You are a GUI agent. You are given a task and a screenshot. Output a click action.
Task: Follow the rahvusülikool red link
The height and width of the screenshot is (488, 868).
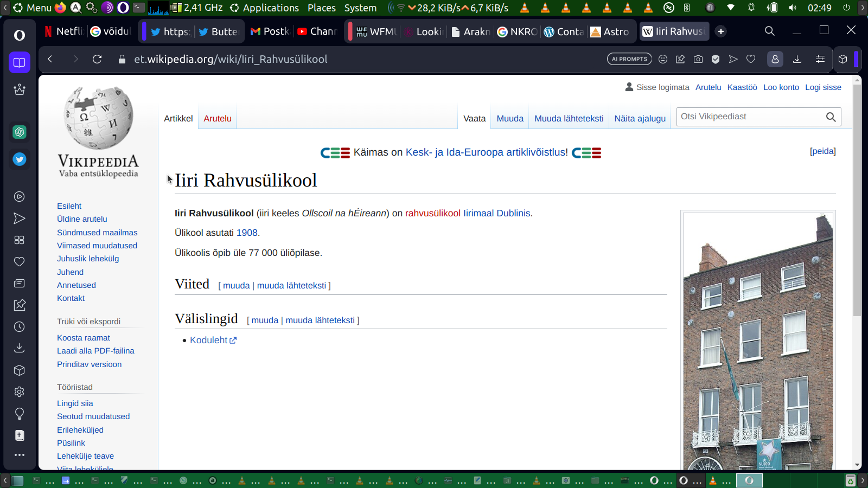point(433,213)
